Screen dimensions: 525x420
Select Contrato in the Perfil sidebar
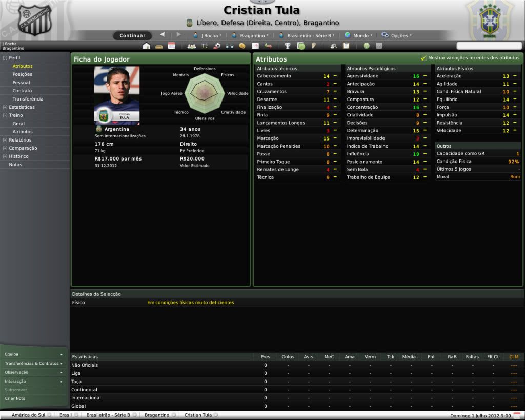coord(22,91)
